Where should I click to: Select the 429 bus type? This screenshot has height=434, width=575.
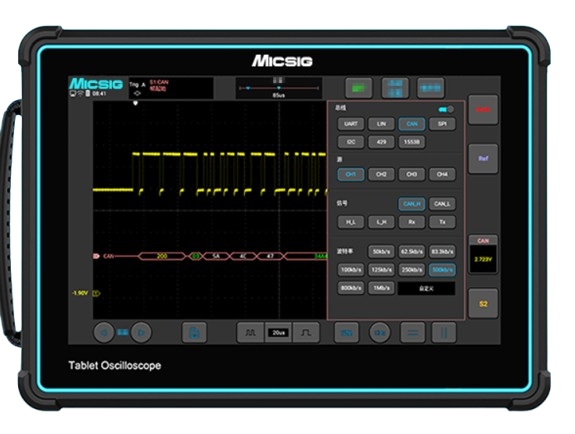[x=381, y=142]
